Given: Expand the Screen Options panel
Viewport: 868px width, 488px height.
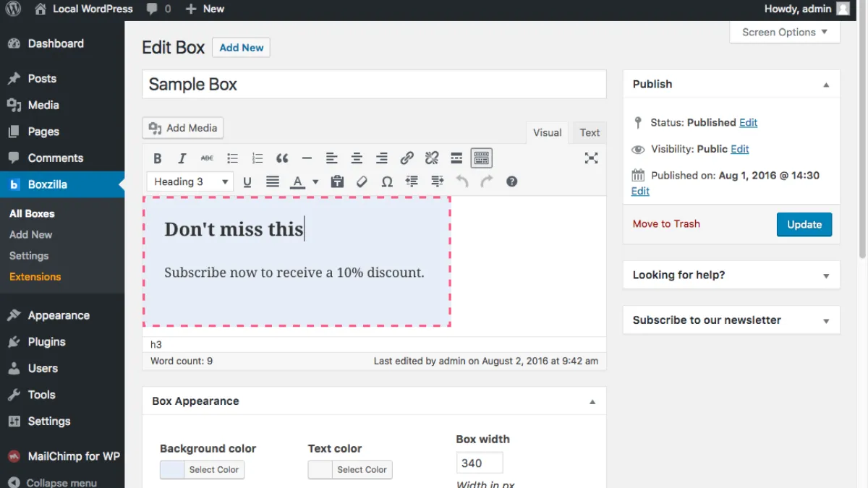Looking at the screenshot, I should tap(785, 33).
